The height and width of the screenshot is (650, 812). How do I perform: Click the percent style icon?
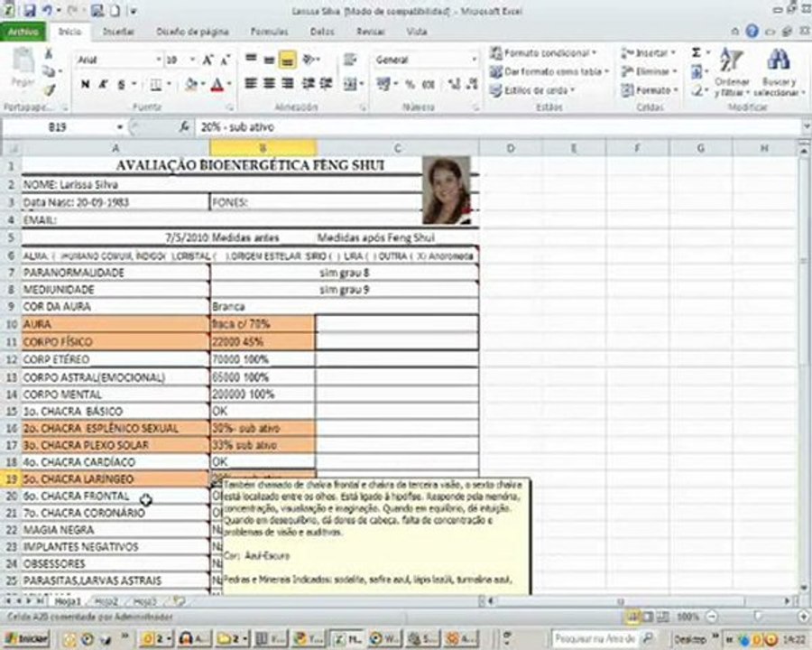coord(410,84)
